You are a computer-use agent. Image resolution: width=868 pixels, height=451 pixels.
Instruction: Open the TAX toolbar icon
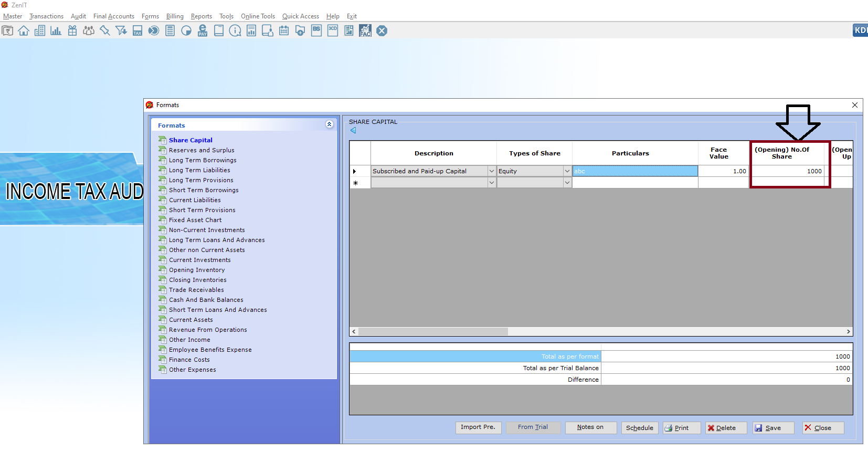(137, 31)
